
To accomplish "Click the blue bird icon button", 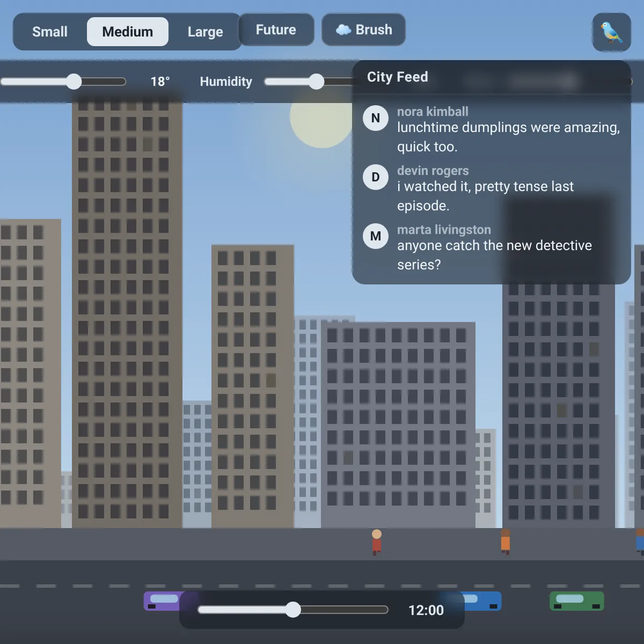I will (x=612, y=32).
